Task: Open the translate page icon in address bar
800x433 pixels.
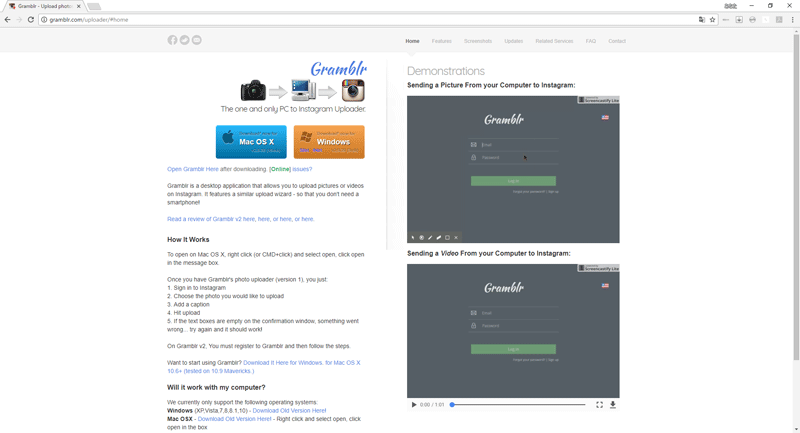Action: tap(702, 19)
